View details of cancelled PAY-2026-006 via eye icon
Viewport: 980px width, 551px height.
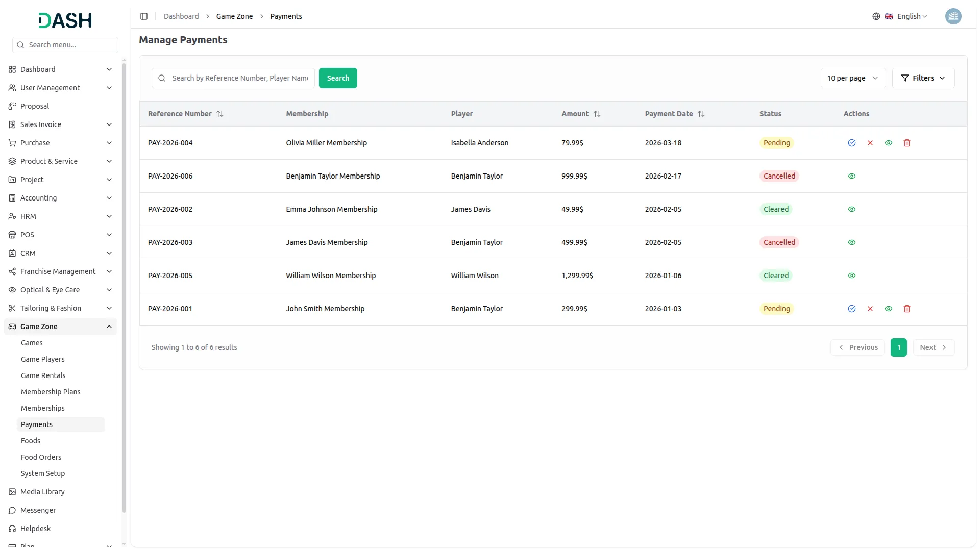point(851,176)
